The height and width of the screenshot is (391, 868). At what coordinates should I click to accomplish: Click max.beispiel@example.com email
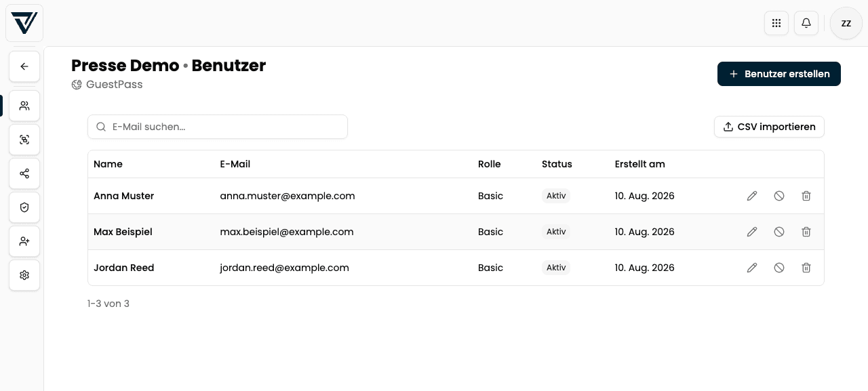(287, 232)
